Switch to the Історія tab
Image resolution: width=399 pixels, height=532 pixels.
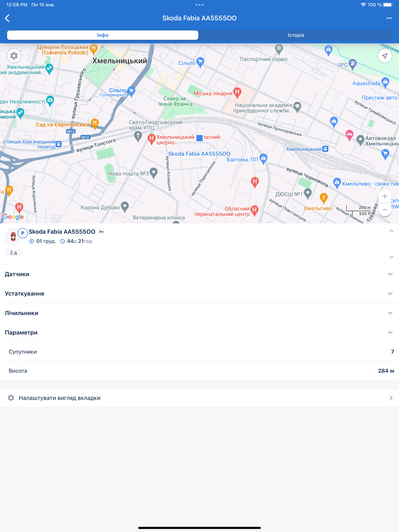tap(296, 35)
